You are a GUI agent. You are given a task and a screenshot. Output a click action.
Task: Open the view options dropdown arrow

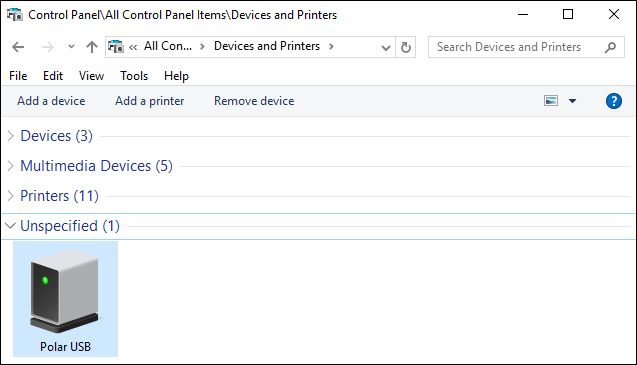572,101
